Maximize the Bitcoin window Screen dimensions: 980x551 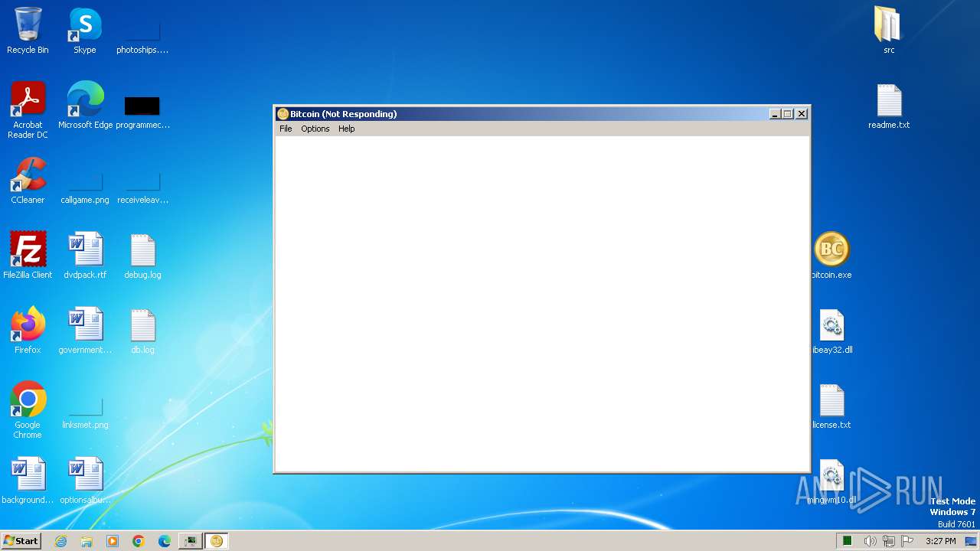pyautogui.click(x=787, y=114)
